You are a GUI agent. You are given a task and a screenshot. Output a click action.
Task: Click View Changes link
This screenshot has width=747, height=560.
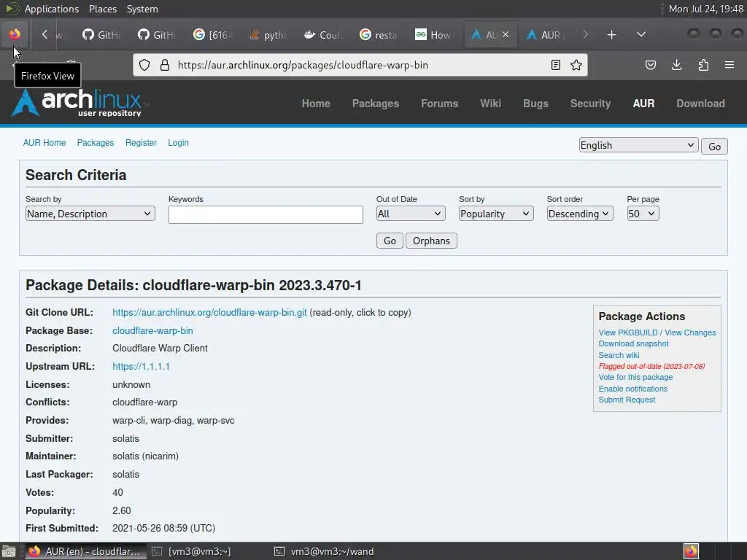pos(690,332)
